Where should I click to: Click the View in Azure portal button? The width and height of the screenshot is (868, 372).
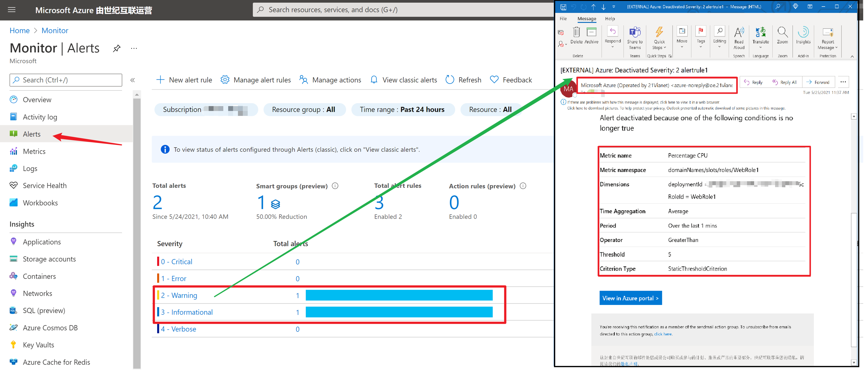(x=630, y=298)
